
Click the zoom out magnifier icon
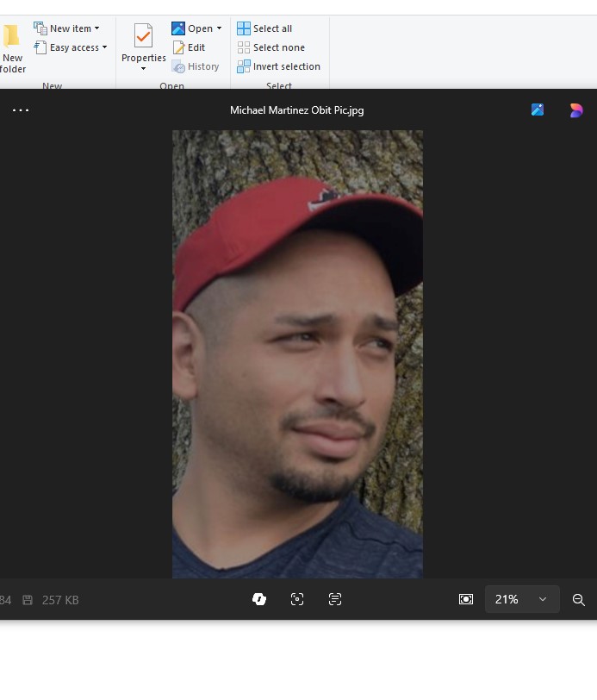(x=579, y=599)
